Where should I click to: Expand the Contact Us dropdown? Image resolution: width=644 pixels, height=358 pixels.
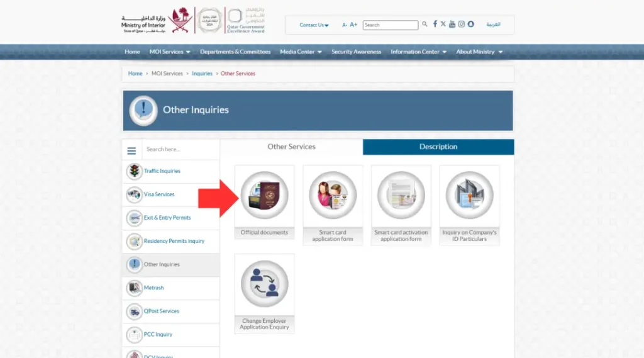(x=314, y=25)
